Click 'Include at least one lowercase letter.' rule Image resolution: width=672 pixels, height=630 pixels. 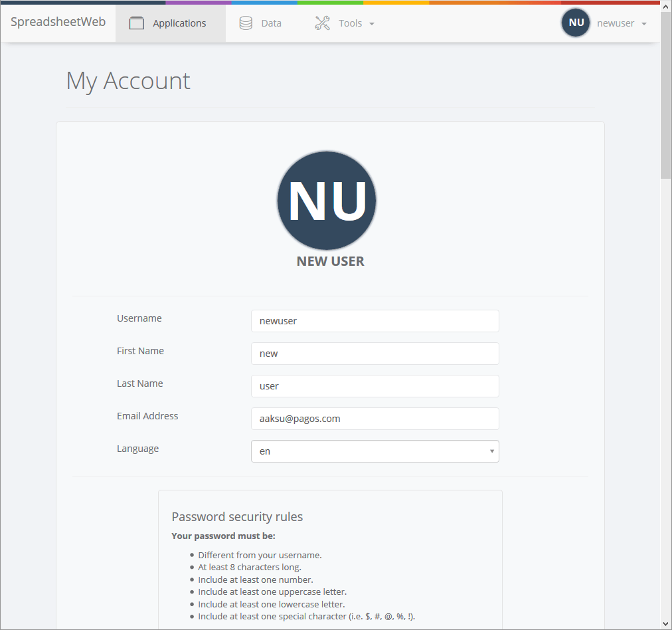coord(272,604)
